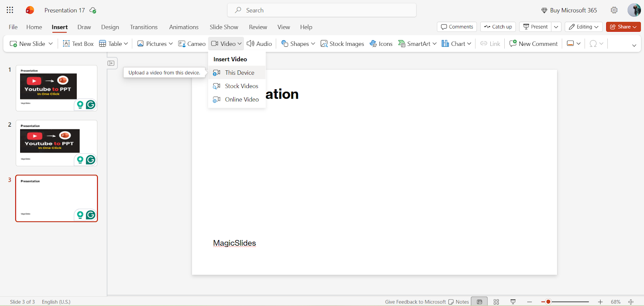Open the File menu

[x=13, y=27]
